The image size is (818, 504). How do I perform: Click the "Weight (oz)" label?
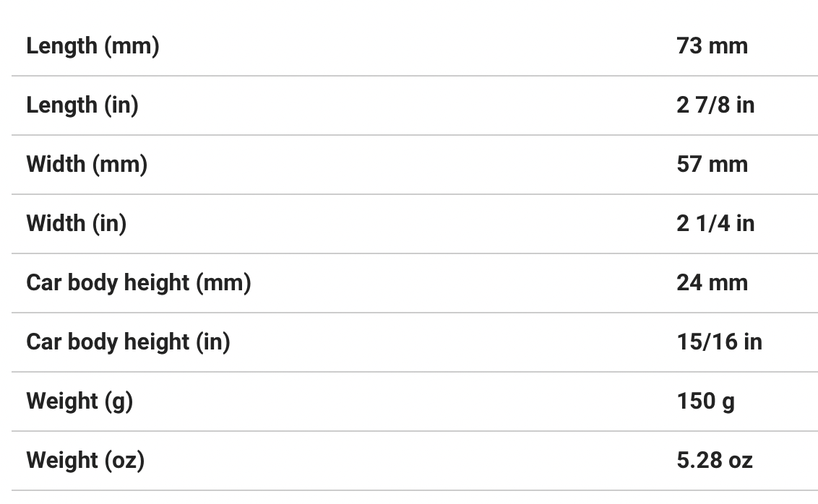point(85,461)
